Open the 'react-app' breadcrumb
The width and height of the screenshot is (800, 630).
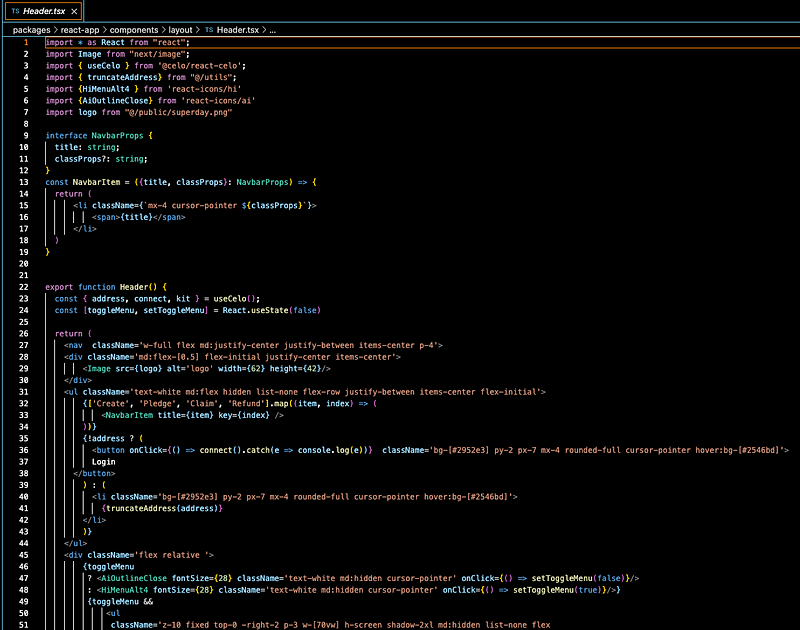pos(80,30)
